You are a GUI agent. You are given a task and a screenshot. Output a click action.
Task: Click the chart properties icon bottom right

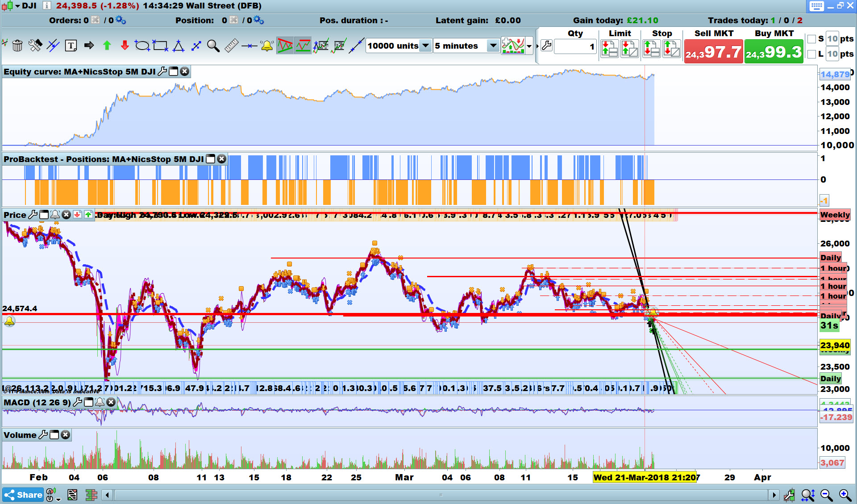[790, 495]
